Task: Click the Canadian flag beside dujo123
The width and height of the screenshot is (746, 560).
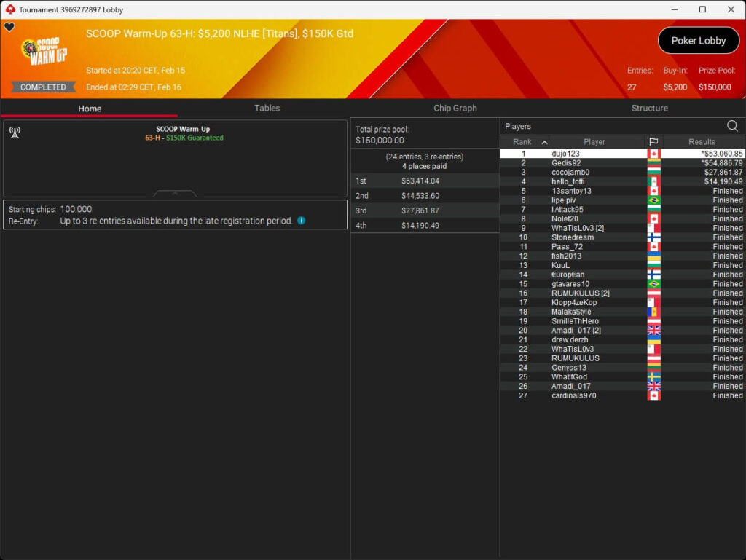Action: pyautogui.click(x=653, y=154)
